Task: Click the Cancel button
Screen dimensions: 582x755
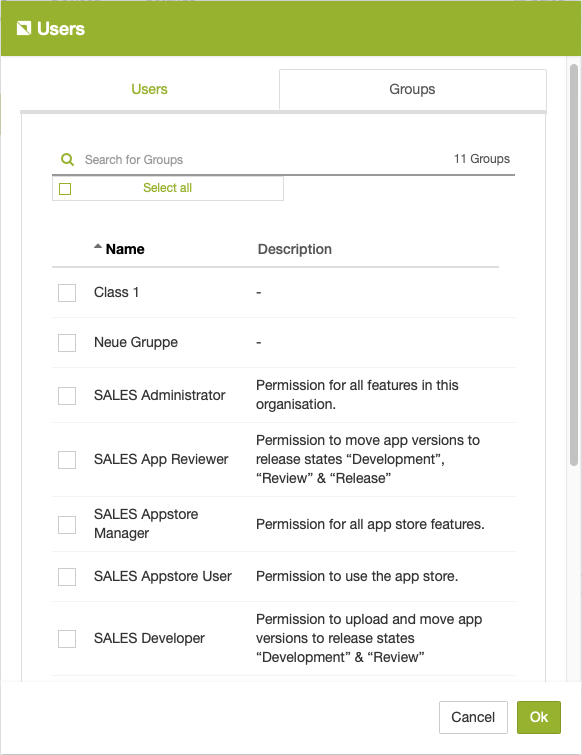Action: 473,717
